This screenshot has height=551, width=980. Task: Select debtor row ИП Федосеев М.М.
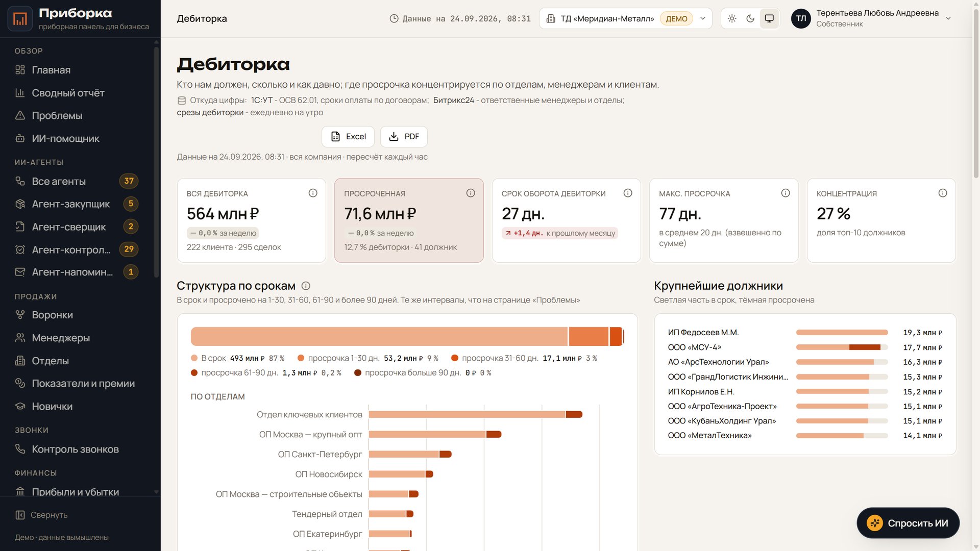[x=805, y=333]
